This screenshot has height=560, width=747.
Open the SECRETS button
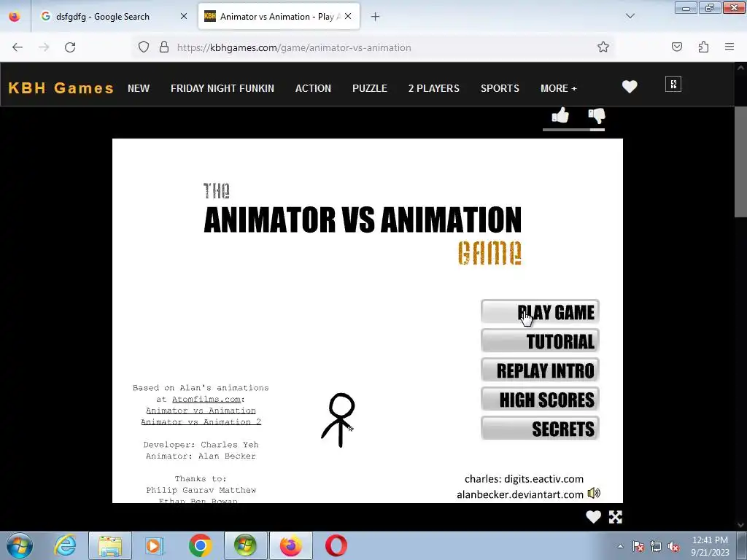(x=540, y=428)
